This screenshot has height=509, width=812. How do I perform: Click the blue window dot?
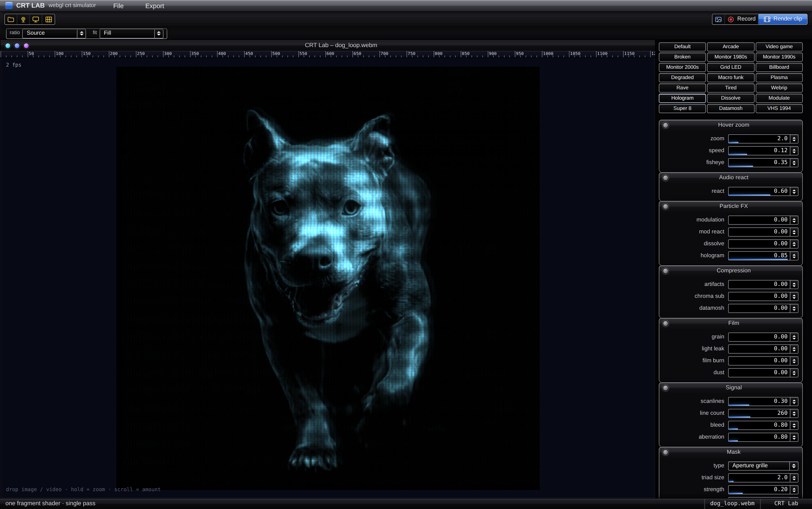[17, 45]
